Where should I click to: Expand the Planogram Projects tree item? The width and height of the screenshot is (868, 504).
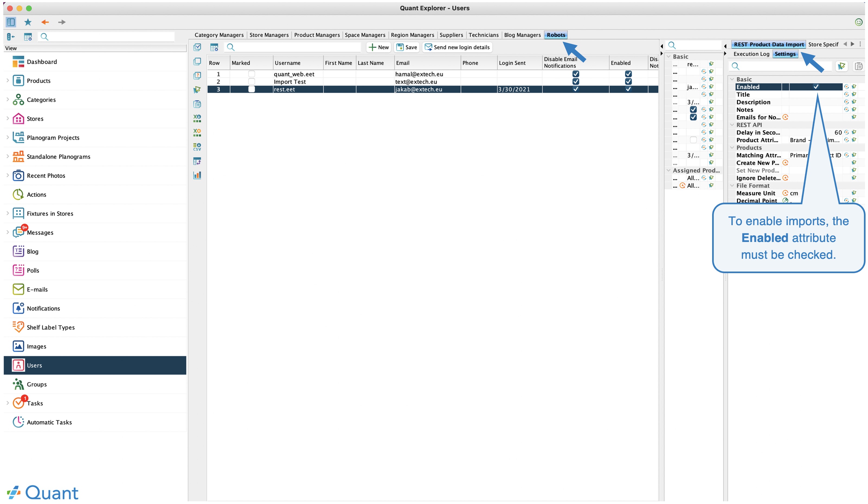(8, 137)
